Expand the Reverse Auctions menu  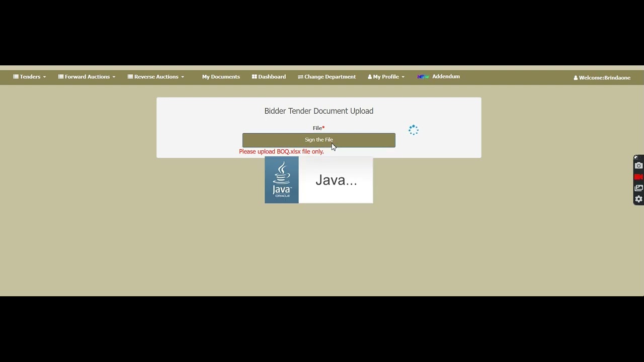(x=156, y=77)
